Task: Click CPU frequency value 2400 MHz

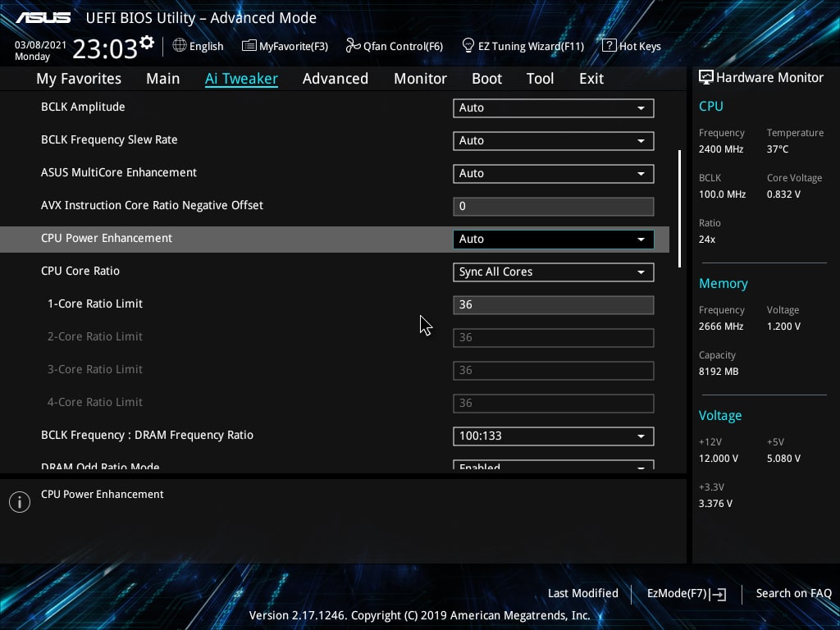Action: [x=721, y=149]
